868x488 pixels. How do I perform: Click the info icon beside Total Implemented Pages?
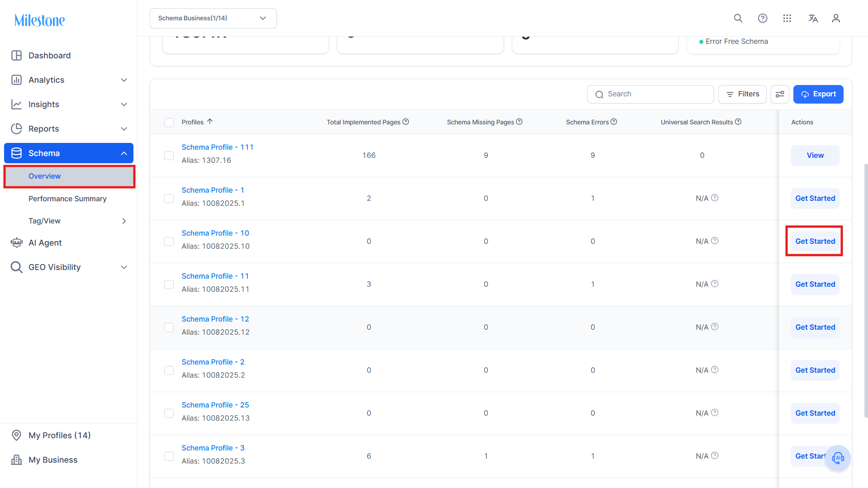(406, 122)
